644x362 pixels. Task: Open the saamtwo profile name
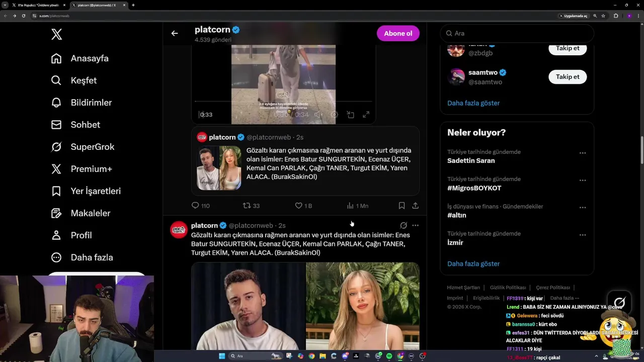[483, 72]
